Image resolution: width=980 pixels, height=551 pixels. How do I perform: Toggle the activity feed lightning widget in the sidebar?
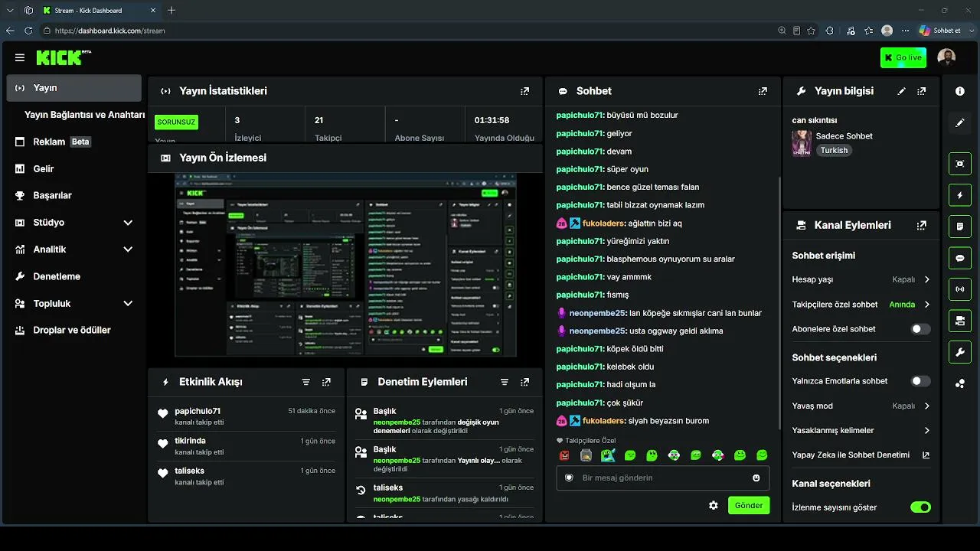[960, 195]
